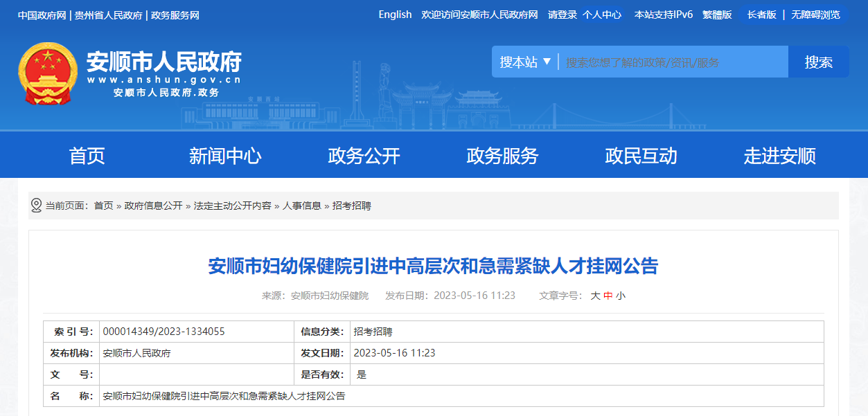Screen dimensions: 868x416
Task: Open 政务服务 navigation item
Action: (502, 156)
